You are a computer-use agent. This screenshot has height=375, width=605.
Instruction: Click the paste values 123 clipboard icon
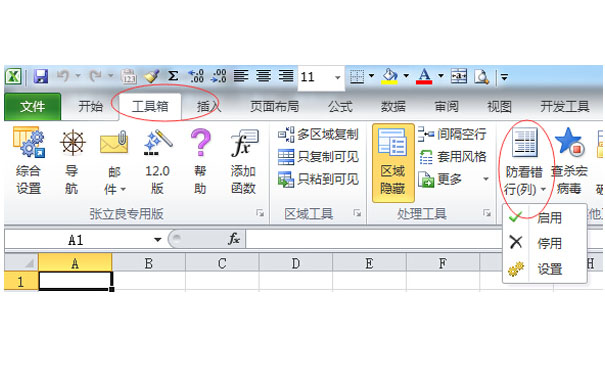pyautogui.click(x=128, y=76)
